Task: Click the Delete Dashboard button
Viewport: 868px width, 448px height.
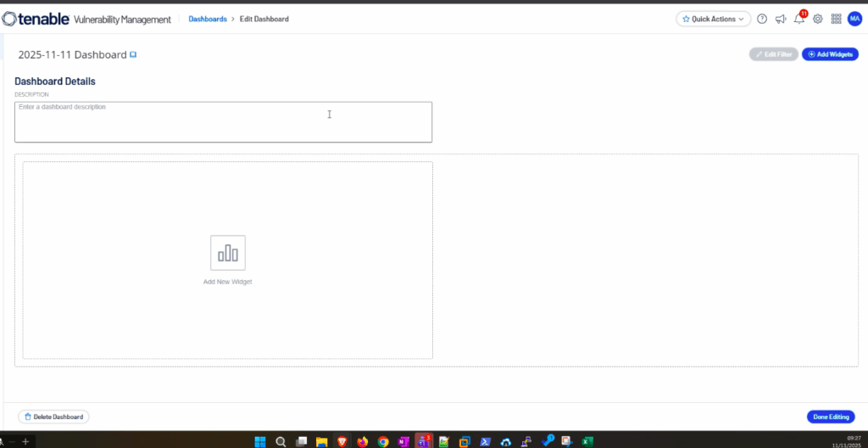Action: pos(53,417)
